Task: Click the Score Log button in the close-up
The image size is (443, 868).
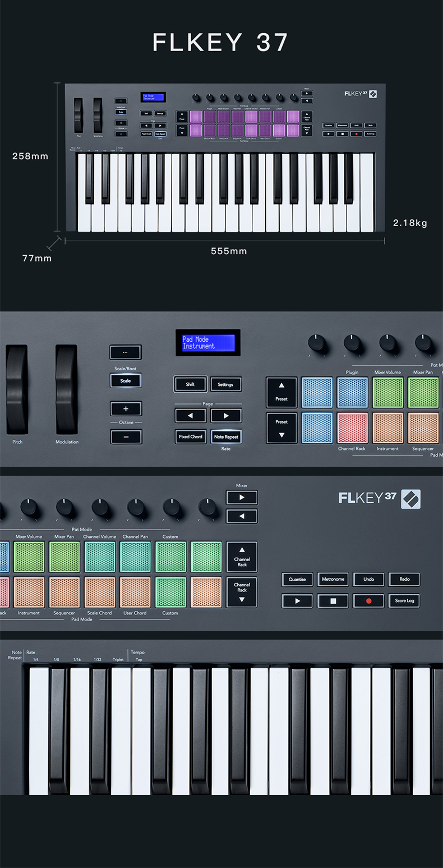Action: pos(404,600)
